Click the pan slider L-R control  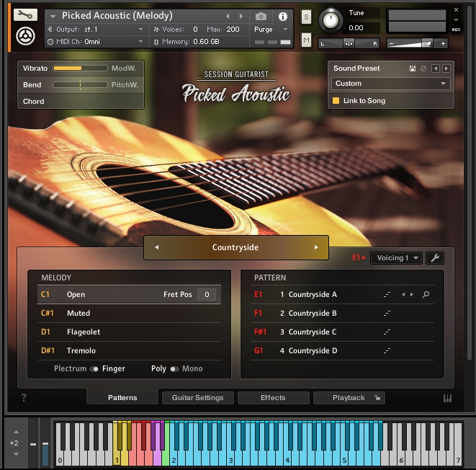(x=349, y=43)
